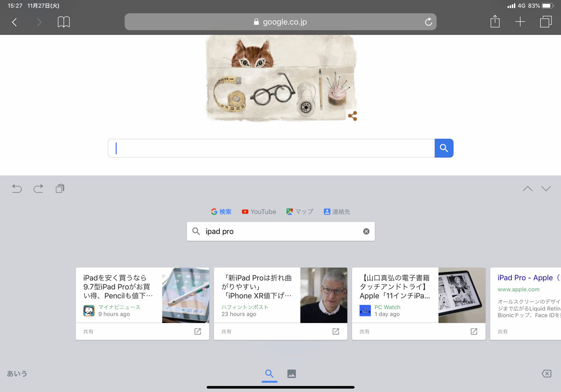Redo with the keyboard redo arrow
The height and width of the screenshot is (392, 561).
click(38, 189)
